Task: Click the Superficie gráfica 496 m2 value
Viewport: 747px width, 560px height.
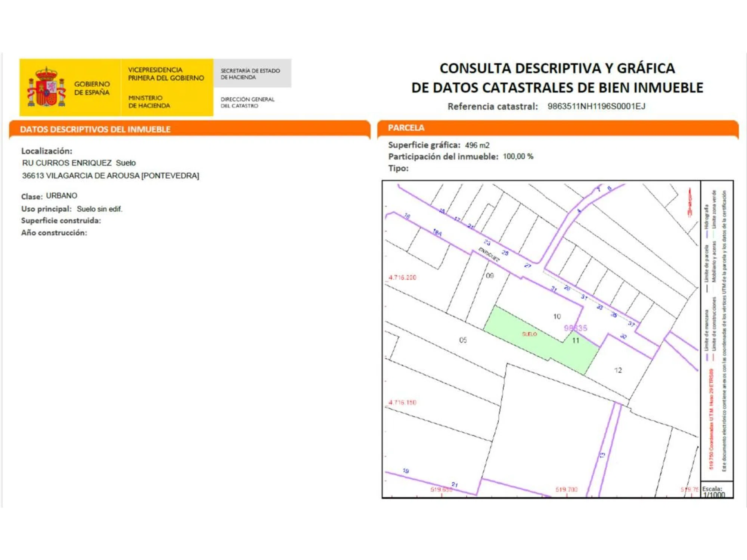Action: pos(477,145)
